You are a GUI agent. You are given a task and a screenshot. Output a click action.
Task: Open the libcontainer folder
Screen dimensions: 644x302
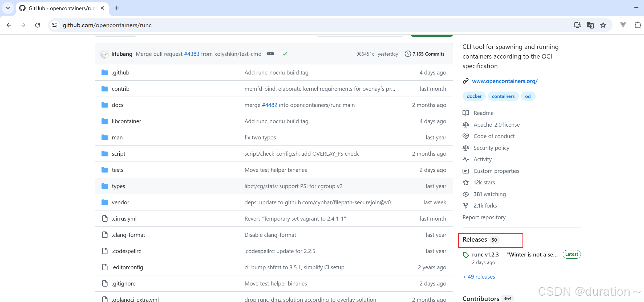click(126, 121)
